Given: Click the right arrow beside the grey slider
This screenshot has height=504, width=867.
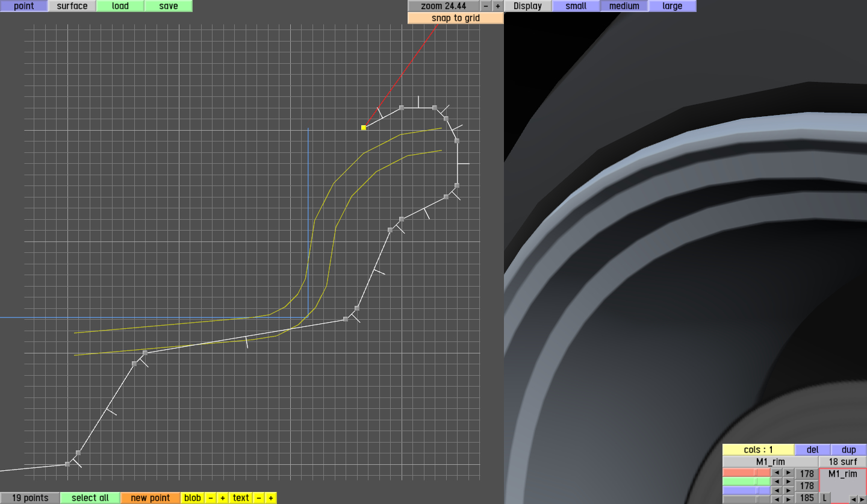Looking at the screenshot, I should (x=789, y=499).
